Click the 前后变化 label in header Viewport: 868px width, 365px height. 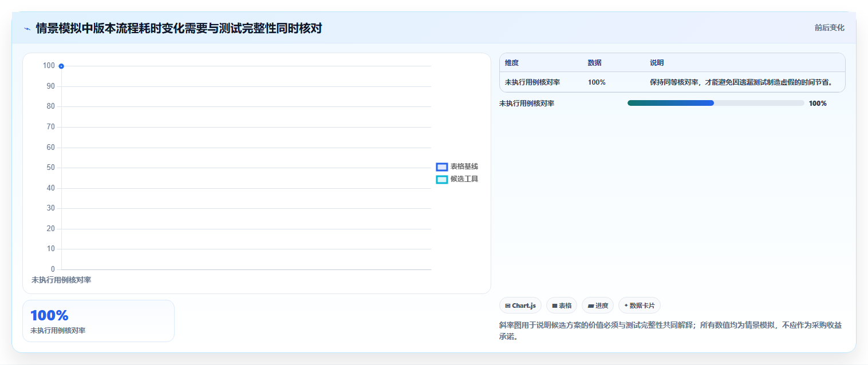coord(830,27)
